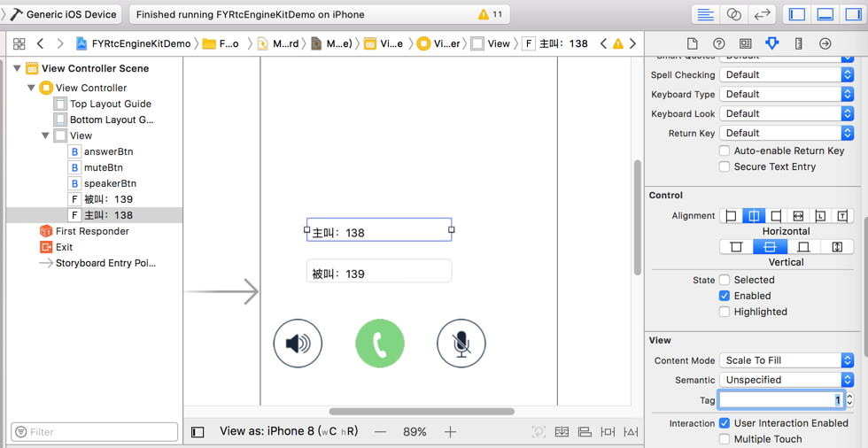Screen dimensions: 868x448
Task: Open the Quick Help inspector
Action: point(718,43)
